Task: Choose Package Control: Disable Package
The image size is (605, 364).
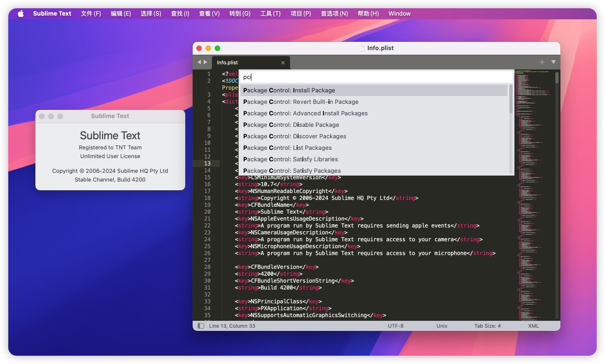Action: pos(374,125)
